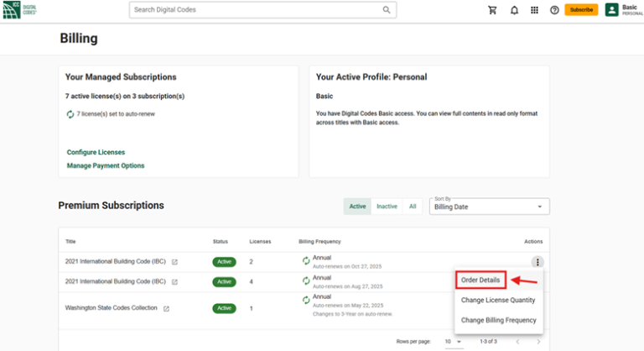Click the Status column header
The width and height of the screenshot is (644, 351).
[x=221, y=242]
